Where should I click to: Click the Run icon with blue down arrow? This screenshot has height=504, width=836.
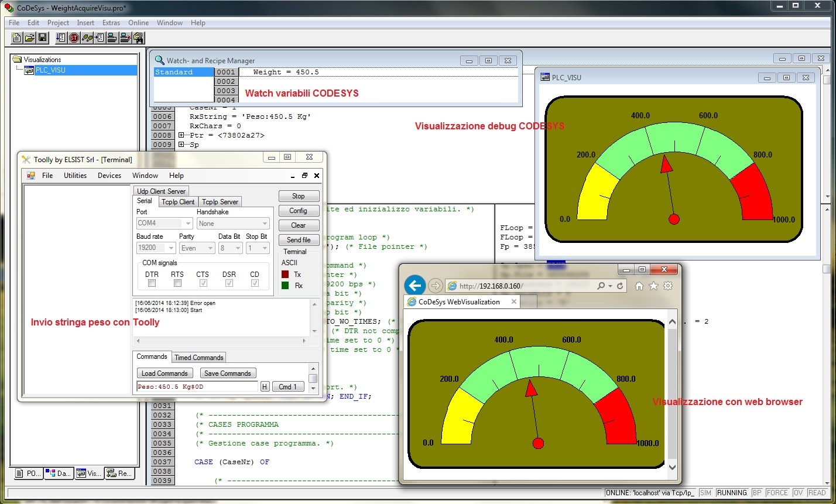click(x=61, y=38)
